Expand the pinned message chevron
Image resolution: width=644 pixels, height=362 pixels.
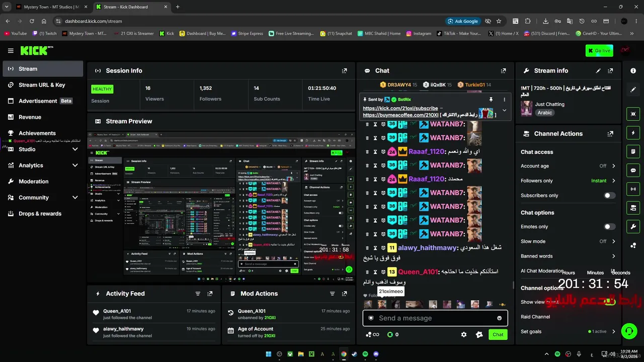(x=504, y=111)
